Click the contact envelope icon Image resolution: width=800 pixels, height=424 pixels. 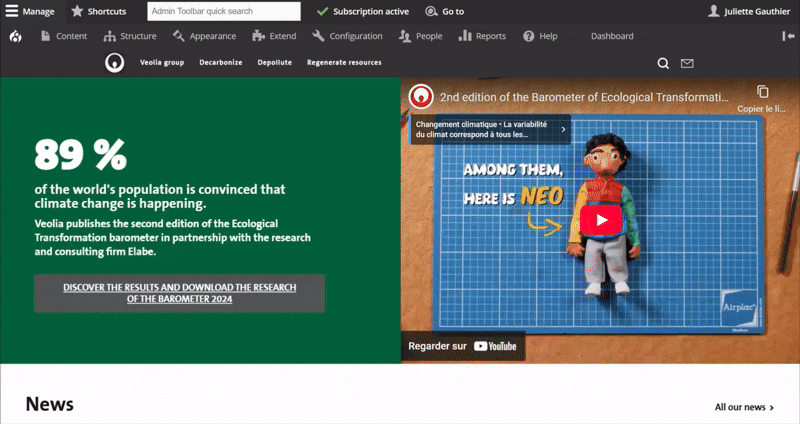(x=687, y=63)
